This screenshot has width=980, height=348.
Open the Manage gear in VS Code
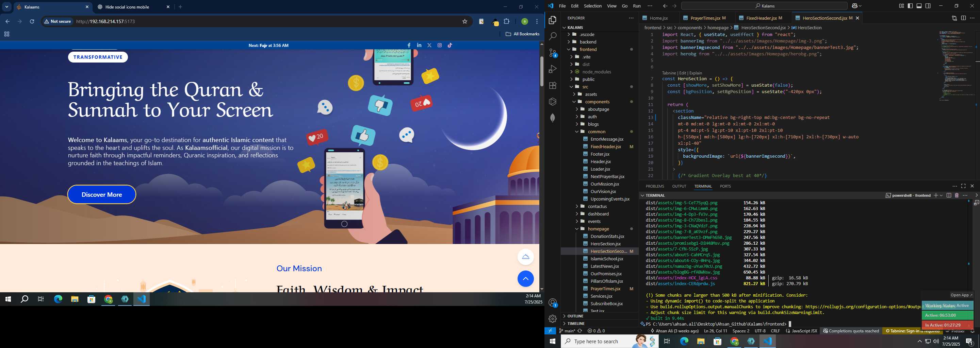[552, 319]
